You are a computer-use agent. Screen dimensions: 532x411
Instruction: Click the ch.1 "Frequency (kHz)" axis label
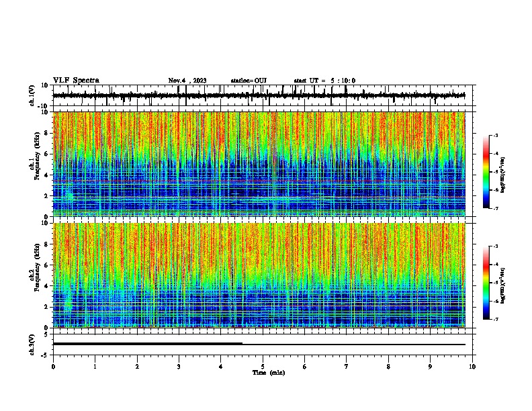pos(37,156)
